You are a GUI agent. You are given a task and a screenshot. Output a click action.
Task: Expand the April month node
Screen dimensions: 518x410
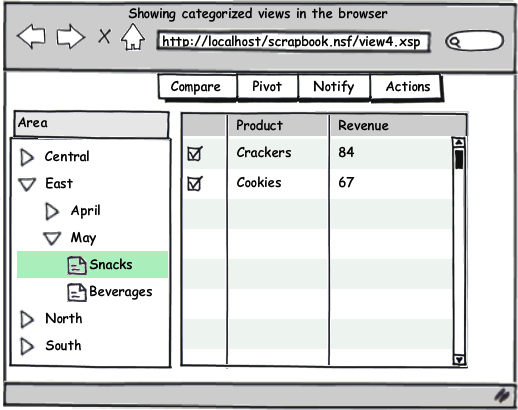[x=52, y=211]
